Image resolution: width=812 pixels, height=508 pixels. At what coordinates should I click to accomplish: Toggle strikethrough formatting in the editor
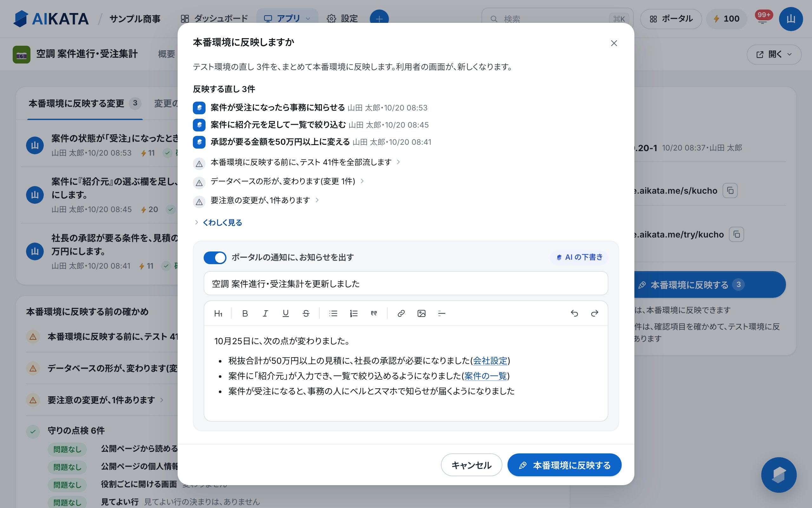click(306, 313)
